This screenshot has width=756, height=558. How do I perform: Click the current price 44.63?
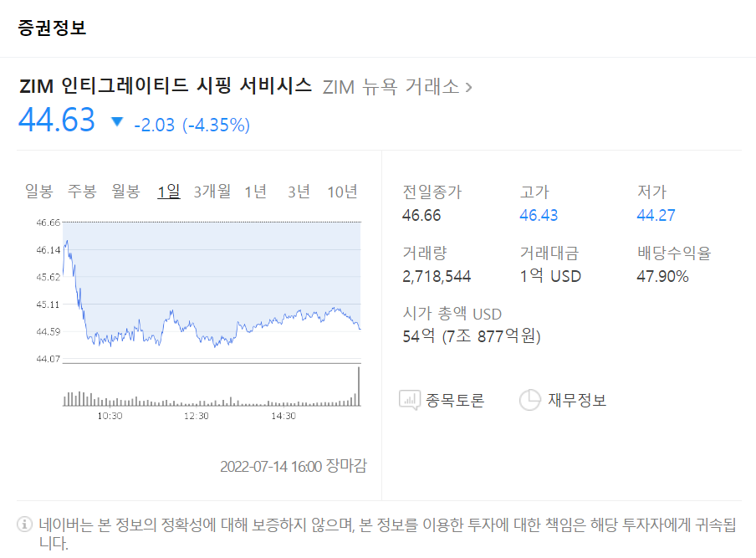coord(56,120)
